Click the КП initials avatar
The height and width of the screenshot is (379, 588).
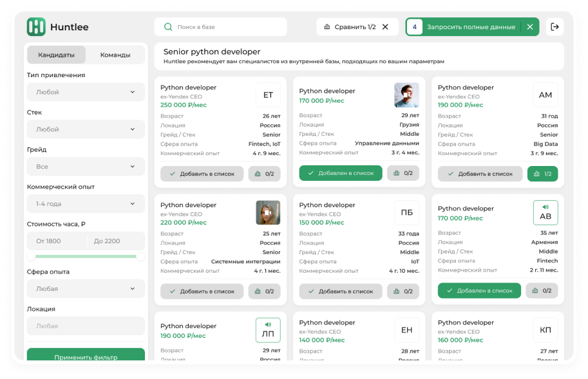click(x=545, y=330)
